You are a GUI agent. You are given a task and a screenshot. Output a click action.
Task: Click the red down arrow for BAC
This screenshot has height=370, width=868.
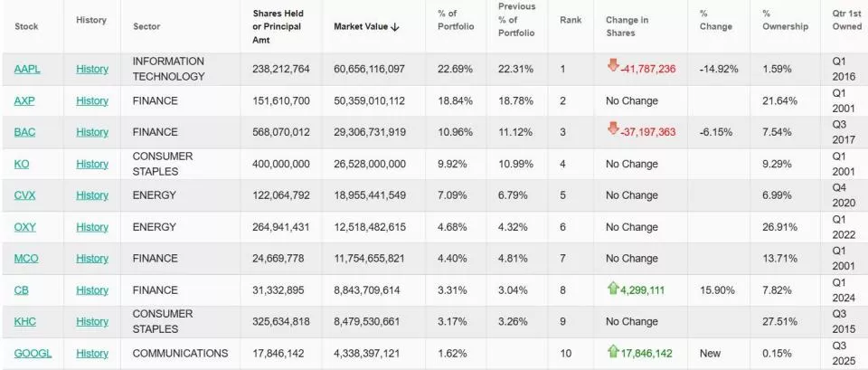pyautogui.click(x=613, y=130)
